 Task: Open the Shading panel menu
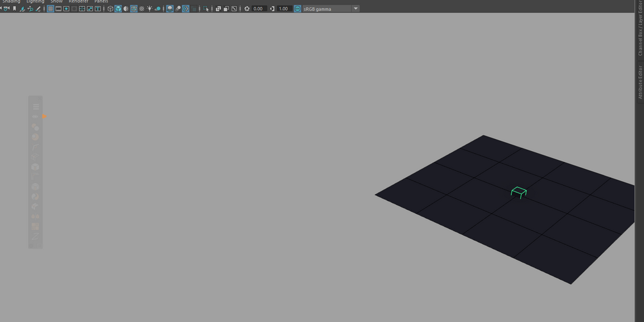11,2
